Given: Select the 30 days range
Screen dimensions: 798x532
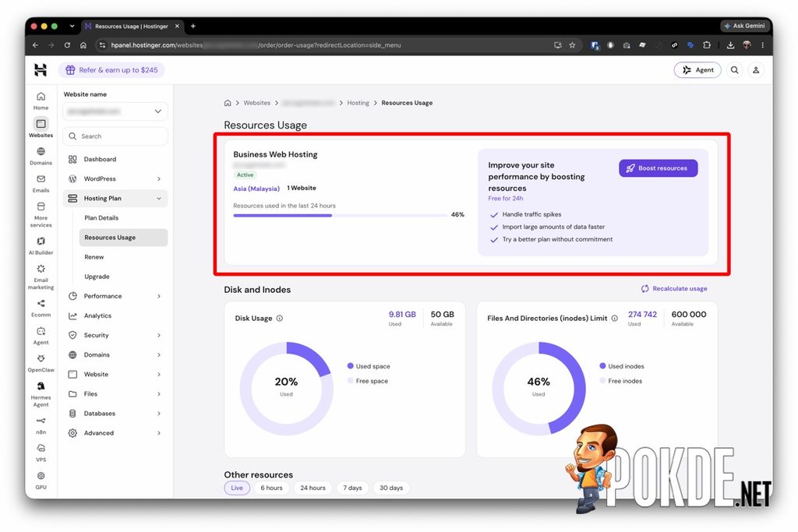Looking at the screenshot, I should point(391,488).
